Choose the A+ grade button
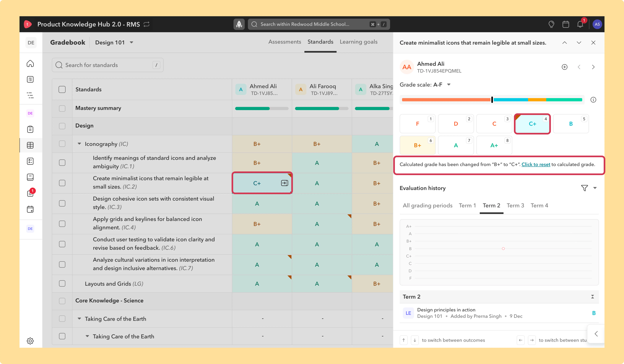The height and width of the screenshot is (364, 624). click(494, 145)
